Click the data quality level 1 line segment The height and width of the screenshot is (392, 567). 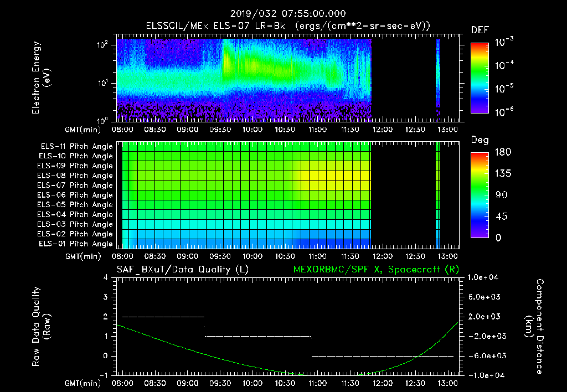[x=258, y=336]
